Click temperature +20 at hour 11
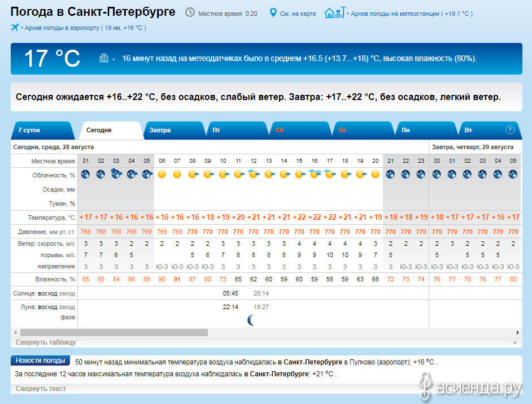 238,217
